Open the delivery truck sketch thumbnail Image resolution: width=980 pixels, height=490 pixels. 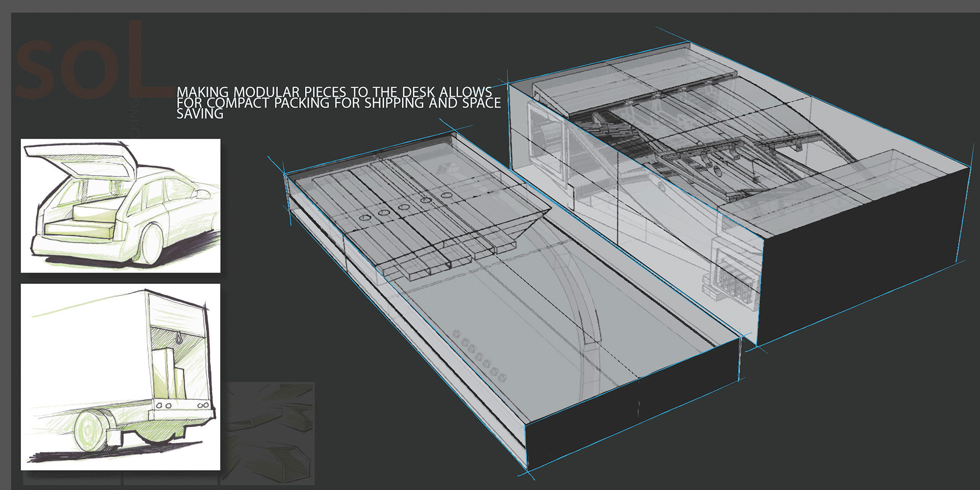coord(120,377)
